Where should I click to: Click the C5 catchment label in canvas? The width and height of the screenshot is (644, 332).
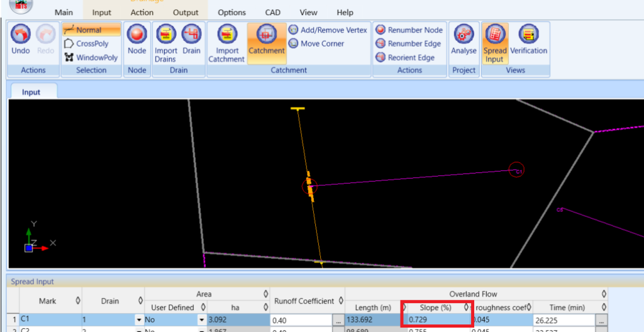(x=559, y=210)
